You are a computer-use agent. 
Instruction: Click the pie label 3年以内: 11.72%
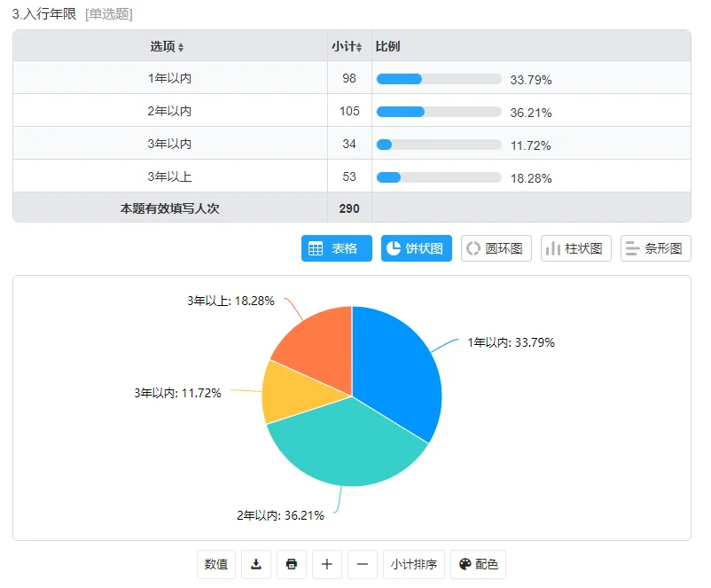[x=177, y=393]
